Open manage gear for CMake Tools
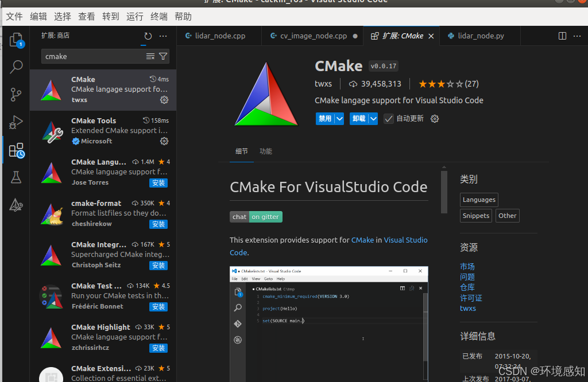 tap(164, 141)
